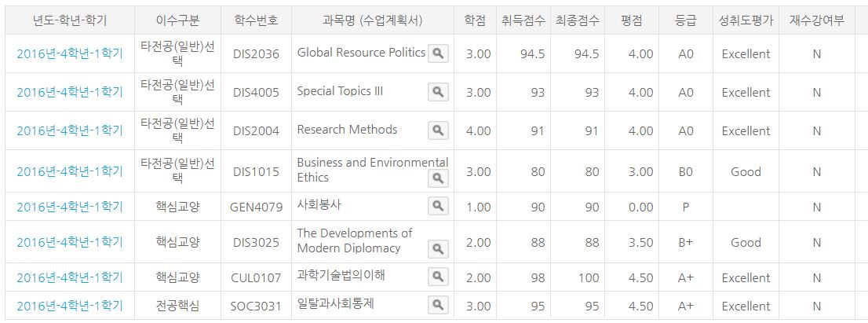Select course name 과학기술법의이해

coord(341,275)
